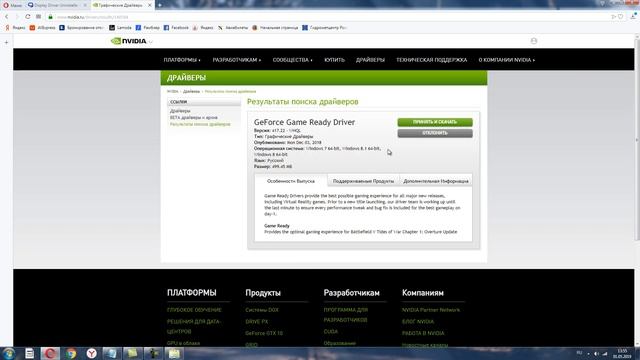Screen dimensions: 640x360
Task: Click the green padlock security icon
Action: coord(51,17)
